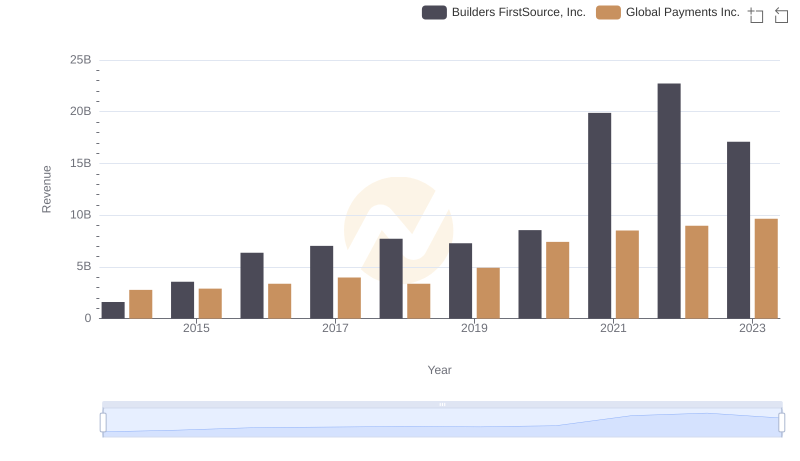Click the right handle of the zoom slider
800x461 pixels.
tap(781, 423)
